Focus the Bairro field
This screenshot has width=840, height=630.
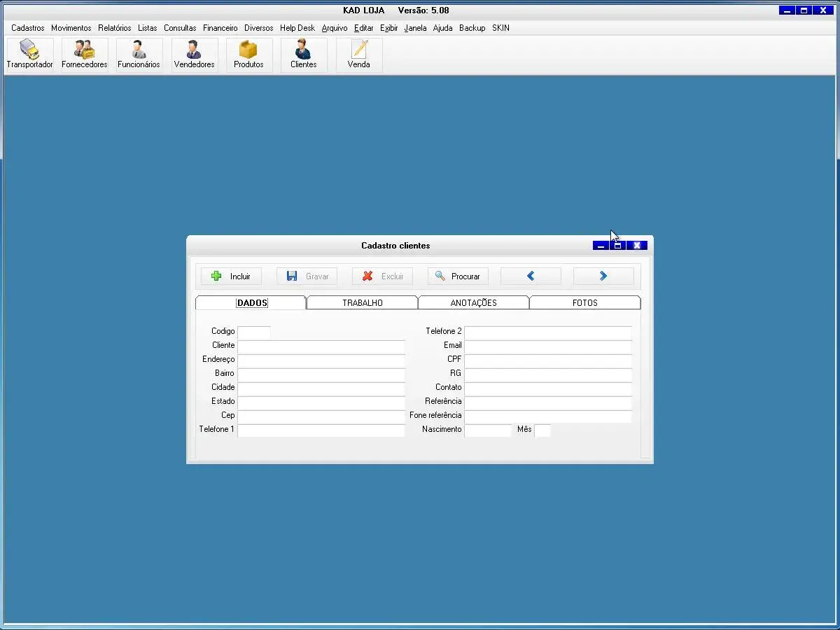(321, 374)
